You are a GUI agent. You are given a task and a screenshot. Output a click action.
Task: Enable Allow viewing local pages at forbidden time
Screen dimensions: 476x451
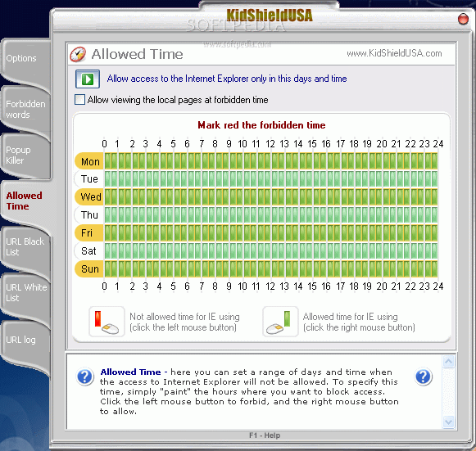click(x=79, y=100)
